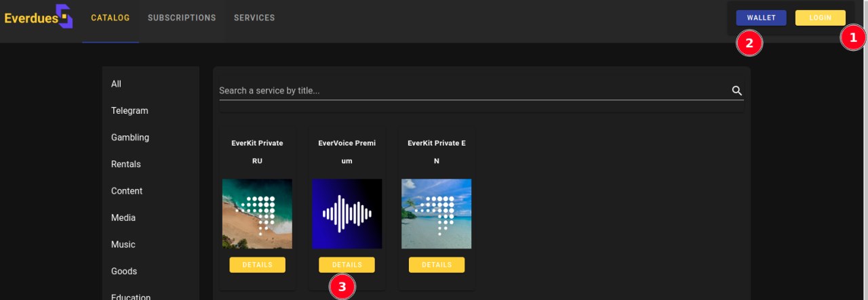Click the search magnifier icon
This screenshot has width=868, height=300.
(x=737, y=91)
